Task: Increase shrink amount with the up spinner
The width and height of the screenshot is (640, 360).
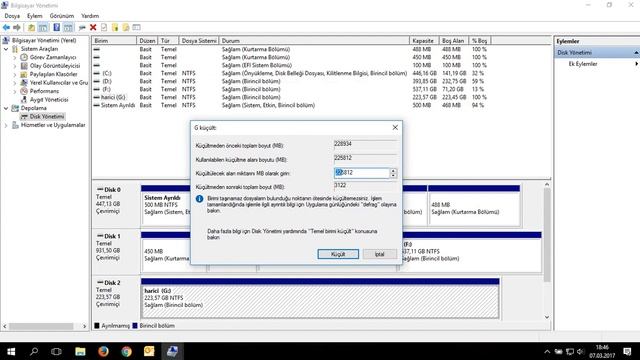Action: (393, 171)
